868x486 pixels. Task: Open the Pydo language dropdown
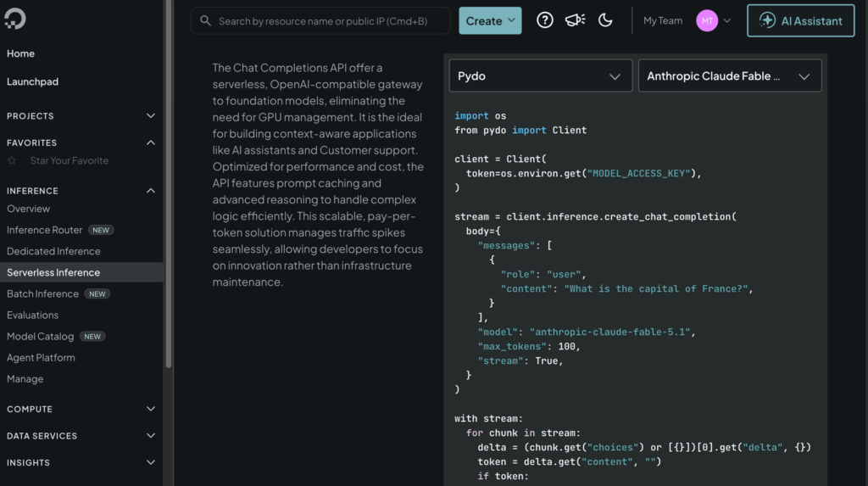click(540, 75)
